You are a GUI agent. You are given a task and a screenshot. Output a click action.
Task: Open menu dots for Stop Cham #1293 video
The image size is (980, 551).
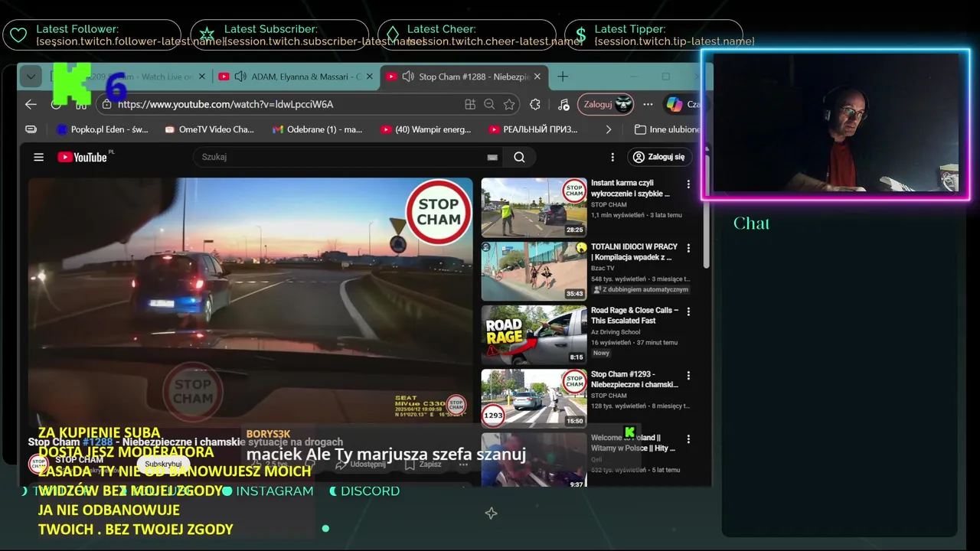[688, 376]
